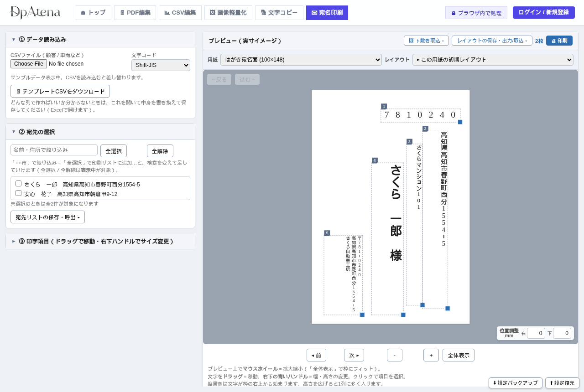Image resolution: width=584 pixels, height=392 pixels.
Task: Select the さくら 一郎 様 name text
Action: [x=396, y=212]
